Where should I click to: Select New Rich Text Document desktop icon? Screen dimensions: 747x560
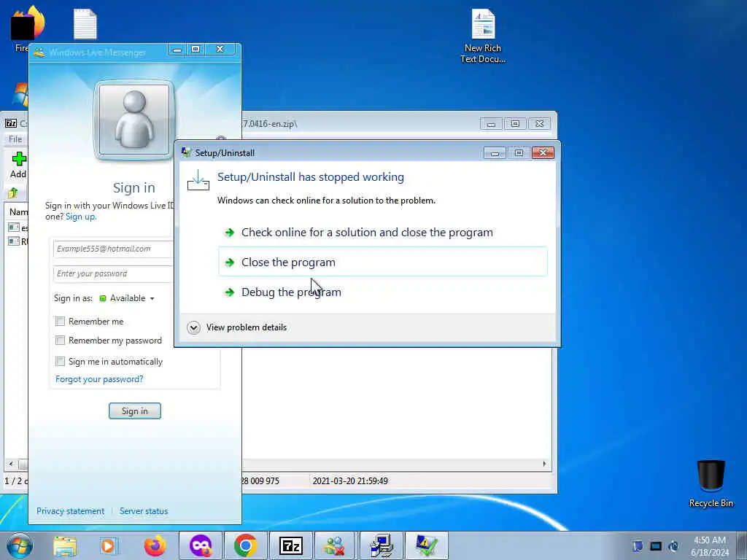point(483,36)
